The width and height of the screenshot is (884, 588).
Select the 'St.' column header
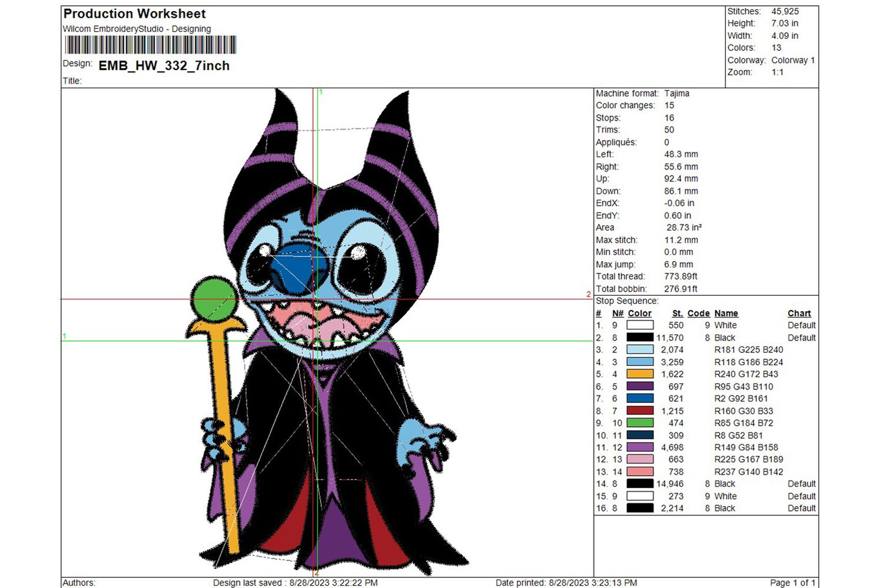(x=678, y=313)
